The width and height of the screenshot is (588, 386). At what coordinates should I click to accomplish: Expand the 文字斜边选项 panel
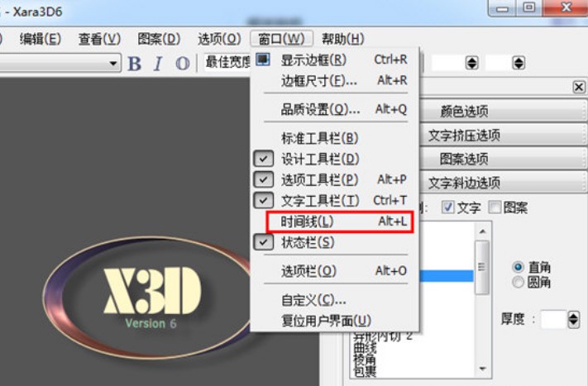click(503, 183)
